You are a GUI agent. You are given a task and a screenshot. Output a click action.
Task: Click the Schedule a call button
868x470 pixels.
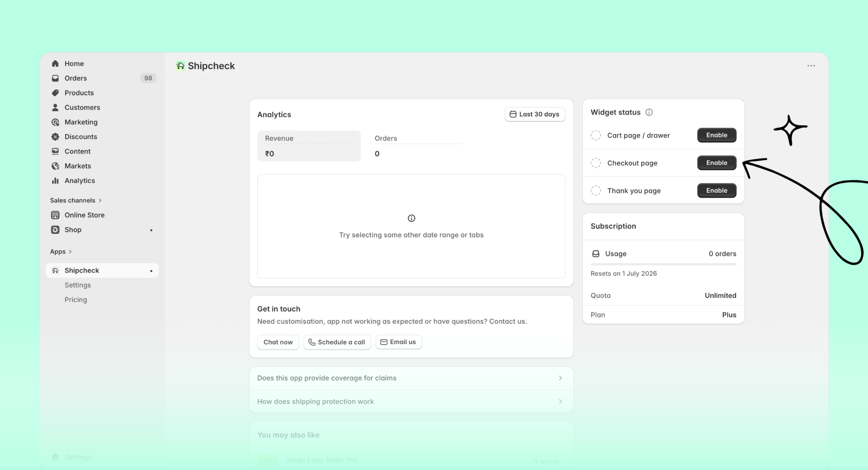(337, 342)
